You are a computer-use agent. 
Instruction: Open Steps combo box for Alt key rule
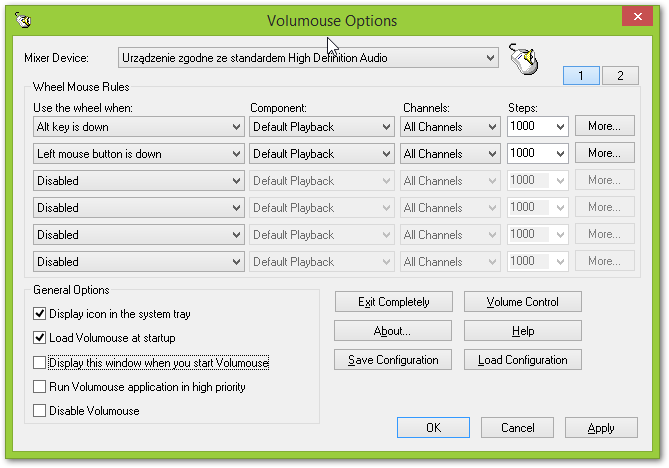pyautogui.click(x=538, y=126)
